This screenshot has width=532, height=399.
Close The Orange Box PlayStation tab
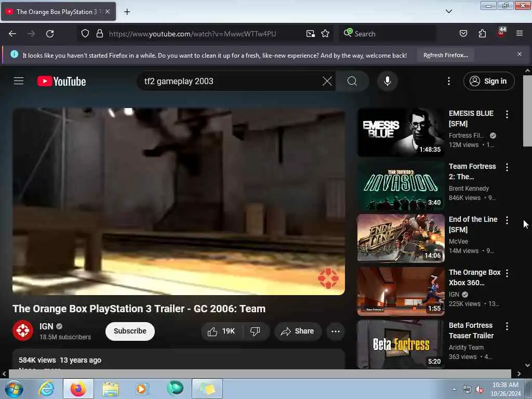pyautogui.click(x=107, y=11)
